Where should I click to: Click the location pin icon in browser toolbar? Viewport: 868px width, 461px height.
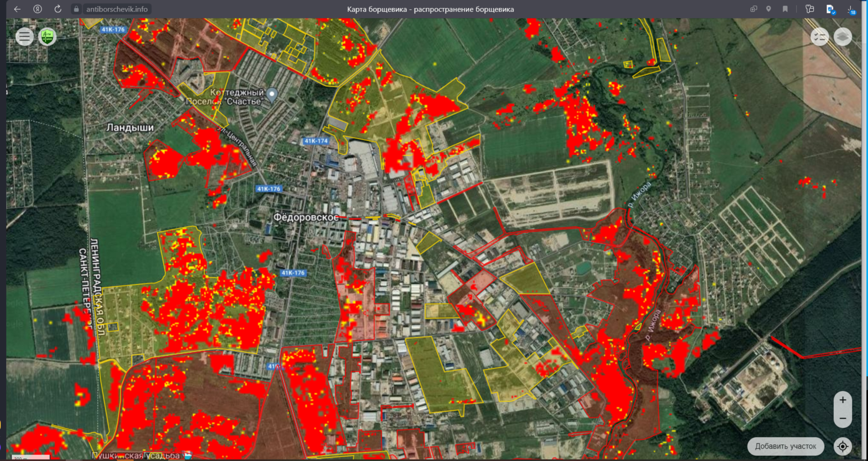pos(768,9)
